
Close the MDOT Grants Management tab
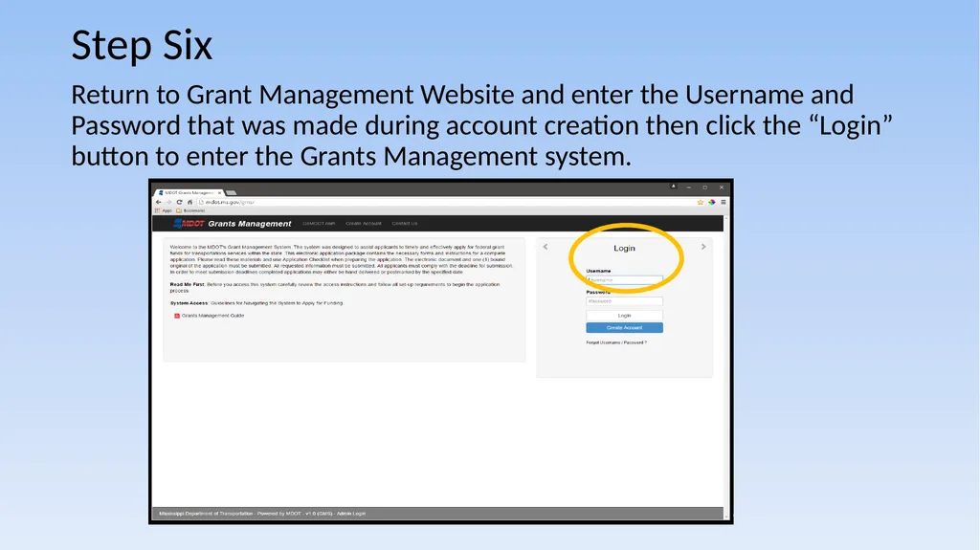click(x=219, y=192)
